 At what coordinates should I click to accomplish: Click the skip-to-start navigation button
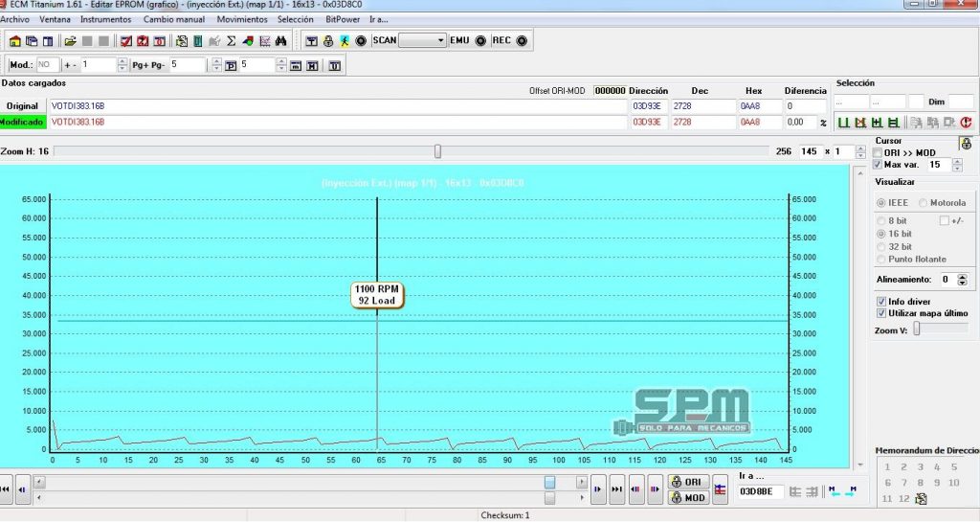[x=5, y=489]
